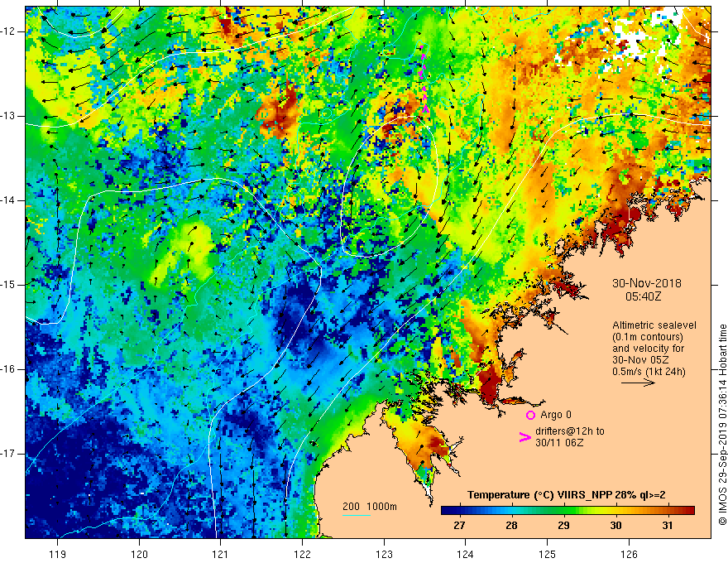Click the time text 05:40Z
This screenshot has width=728, height=563.
click(x=643, y=296)
